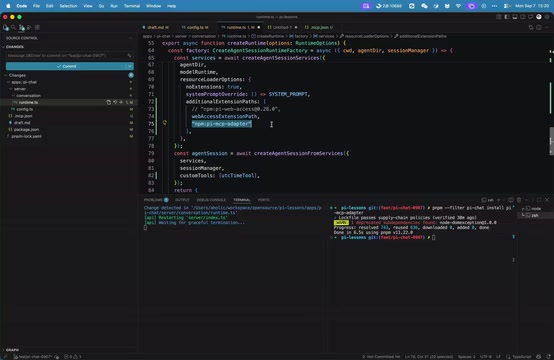Viewport: 554px width, 360px height.
Task: Click the Spaces: 2 indentation setting
Action: [466, 356]
